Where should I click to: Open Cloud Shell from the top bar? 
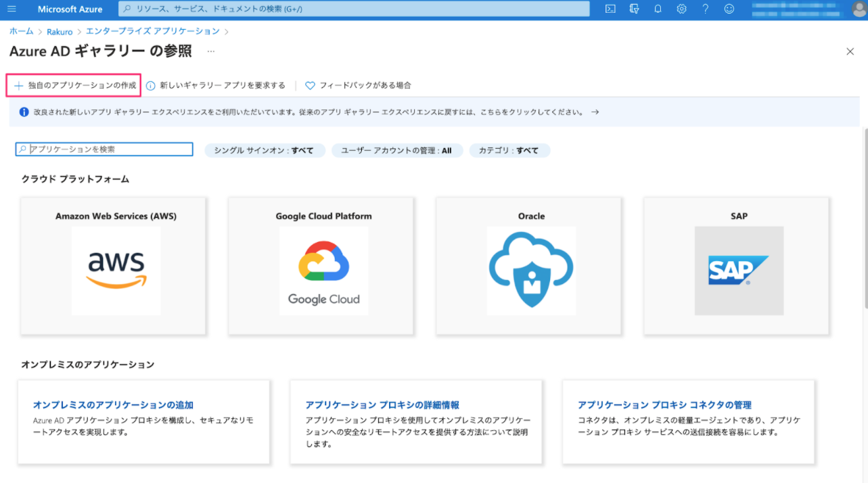pyautogui.click(x=610, y=9)
